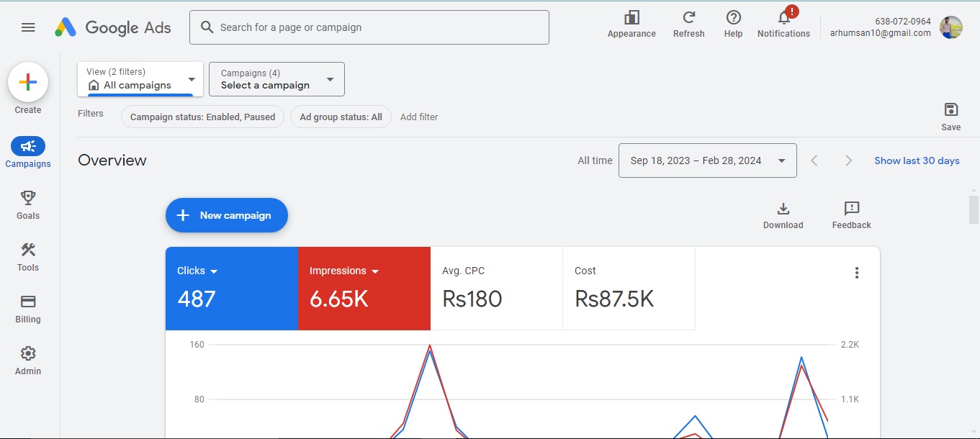Refresh the page data

point(688,19)
